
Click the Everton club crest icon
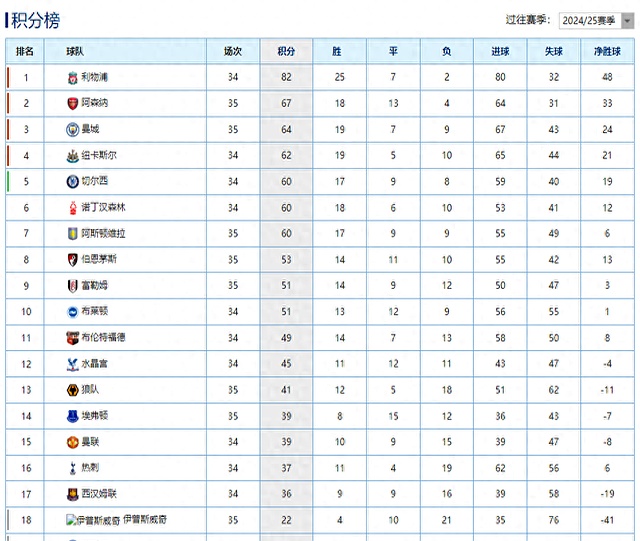(73, 415)
